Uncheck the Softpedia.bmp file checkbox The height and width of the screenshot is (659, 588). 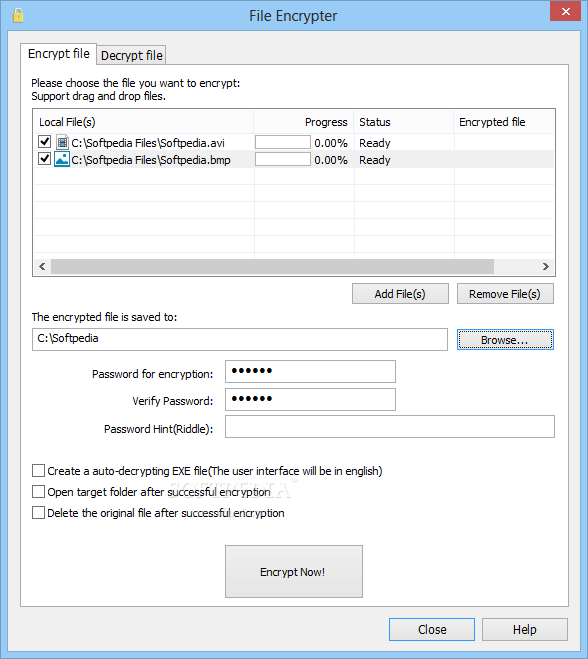[x=45, y=159]
